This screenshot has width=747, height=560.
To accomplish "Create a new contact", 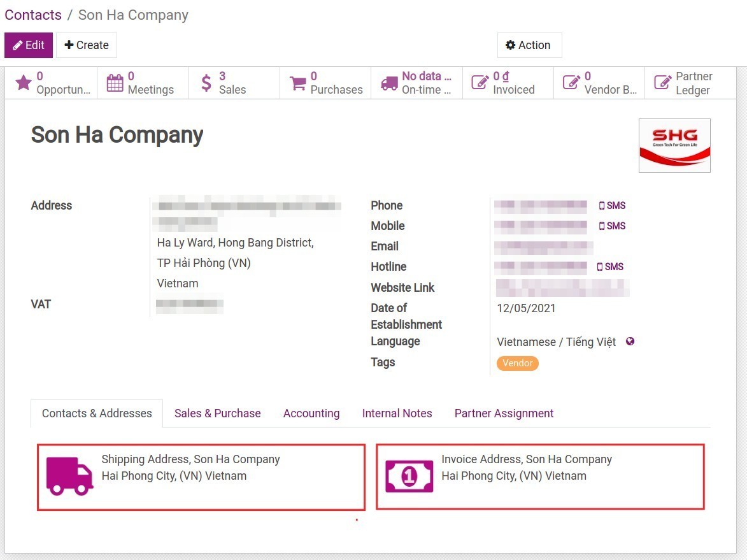I will (x=86, y=45).
